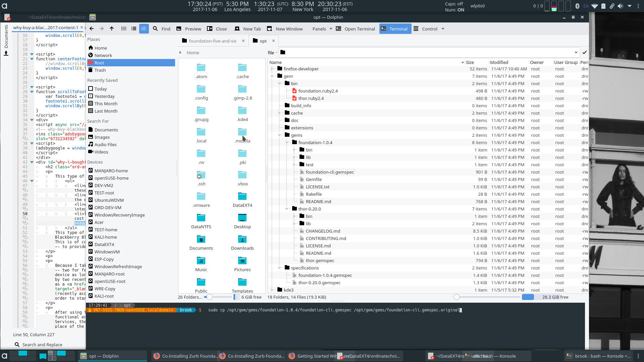Open a New Tab
This screenshot has height=362, width=644.
pos(248,29)
